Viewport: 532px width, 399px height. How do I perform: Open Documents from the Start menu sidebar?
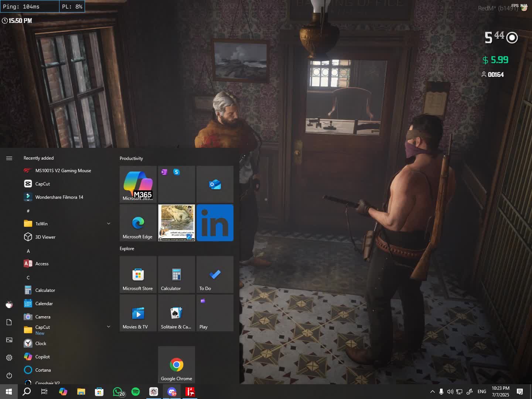click(9, 322)
